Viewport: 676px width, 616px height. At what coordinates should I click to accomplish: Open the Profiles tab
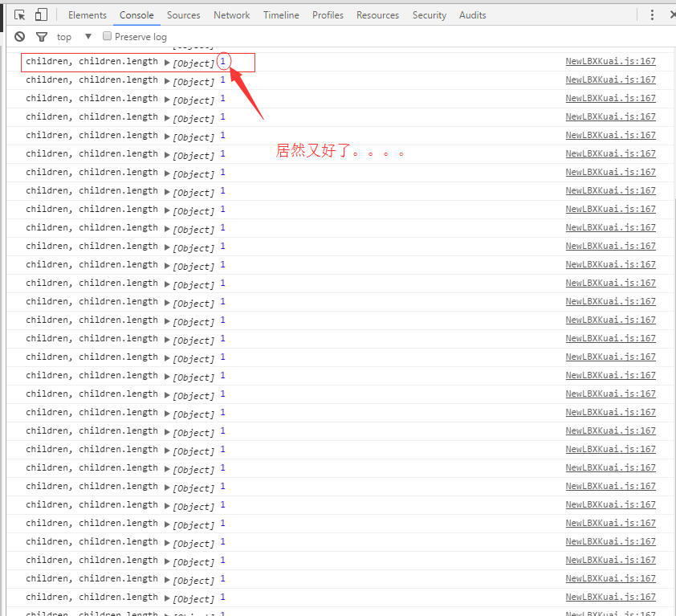(328, 15)
